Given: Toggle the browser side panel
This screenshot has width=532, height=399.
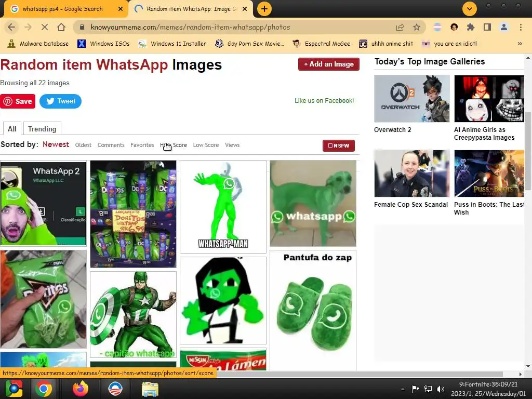Looking at the screenshot, I should (487, 27).
